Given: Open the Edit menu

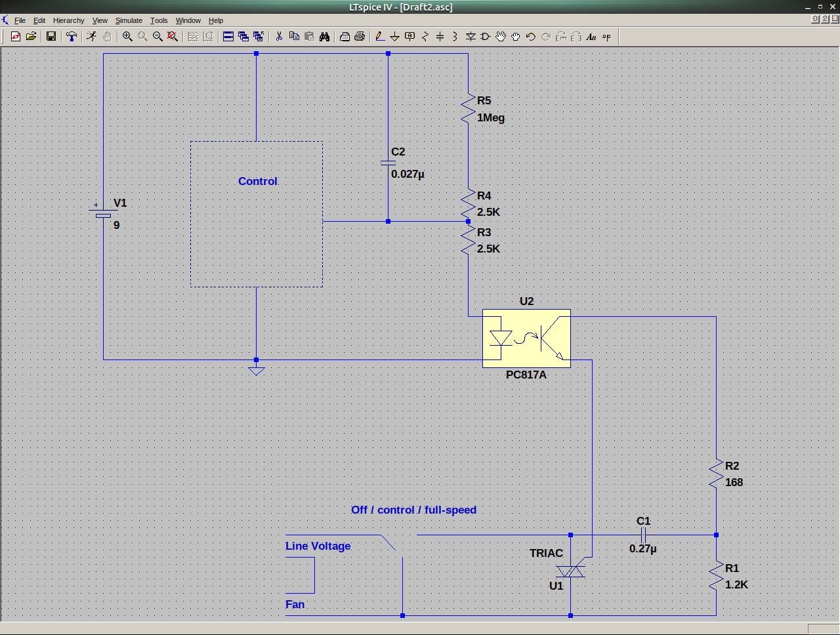Looking at the screenshot, I should [39, 20].
